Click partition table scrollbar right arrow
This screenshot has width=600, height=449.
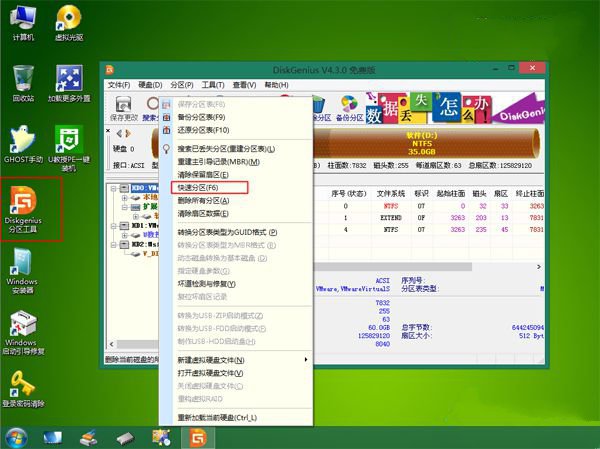(x=539, y=267)
